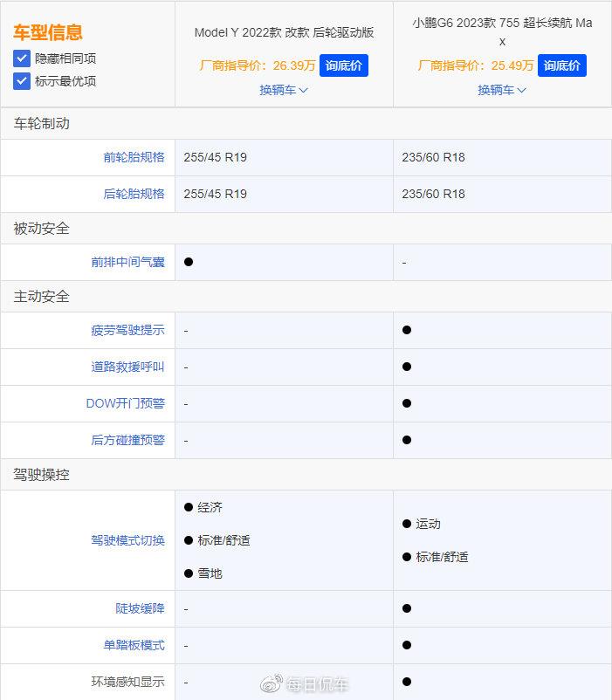Click Model Y rear tire value 255/45 R19
The image size is (612, 700).
tap(215, 194)
